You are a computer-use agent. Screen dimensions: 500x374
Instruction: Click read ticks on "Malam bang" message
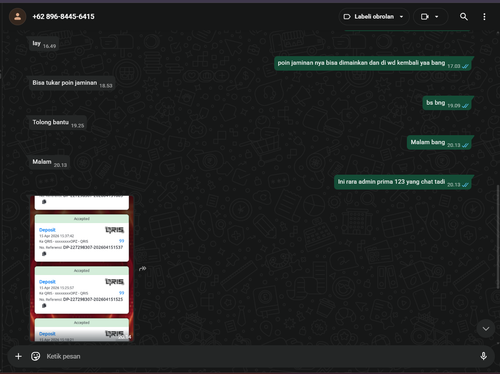coord(465,145)
